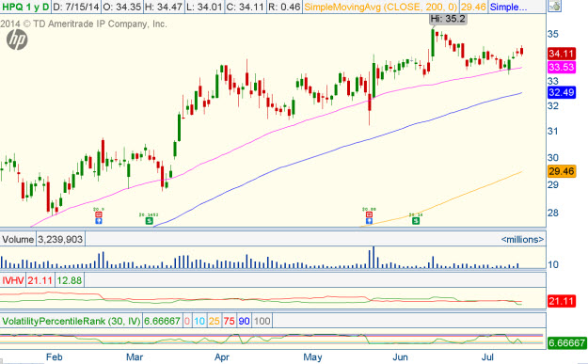Select SimpleMovingAvg (CLOSE, 200, 0) study label
The height and width of the screenshot is (364, 588).
click(381, 7)
